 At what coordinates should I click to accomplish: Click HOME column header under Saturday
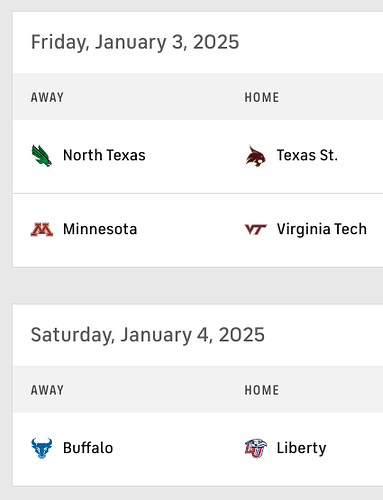(262, 390)
